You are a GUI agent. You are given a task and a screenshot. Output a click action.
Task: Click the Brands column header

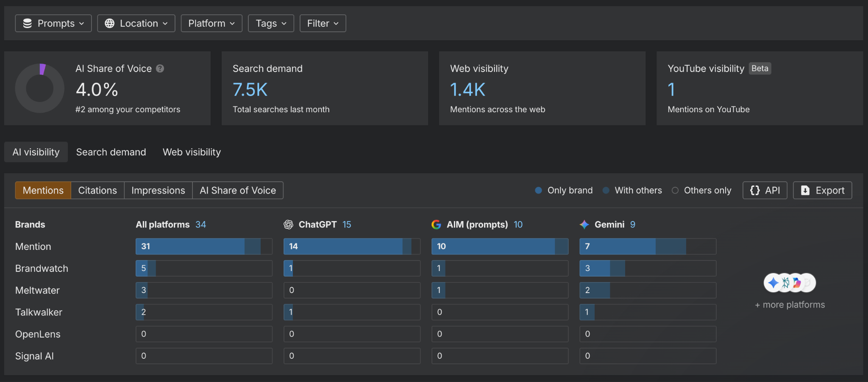coord(30,224)
